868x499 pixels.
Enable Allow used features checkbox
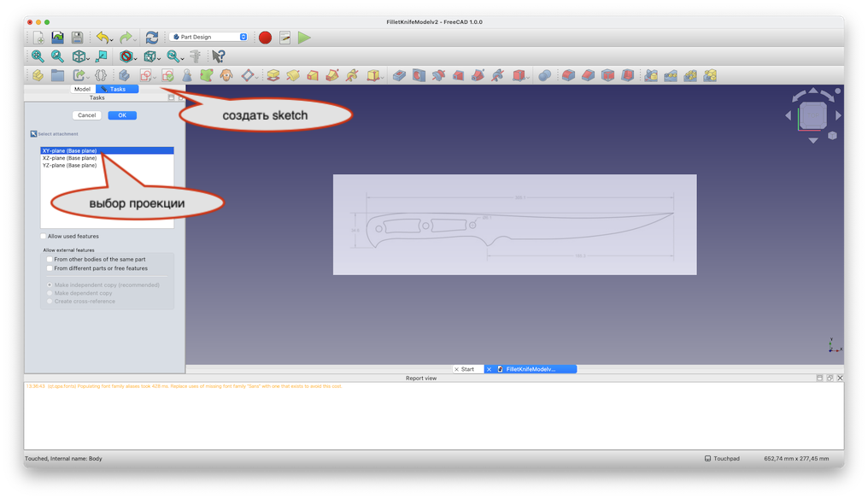(x=44, y=236)
